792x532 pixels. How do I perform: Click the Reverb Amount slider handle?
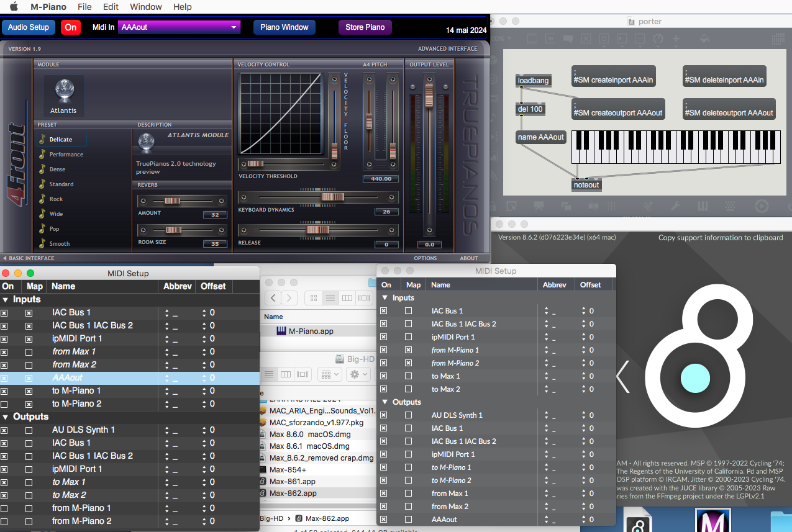pos(171,201)
